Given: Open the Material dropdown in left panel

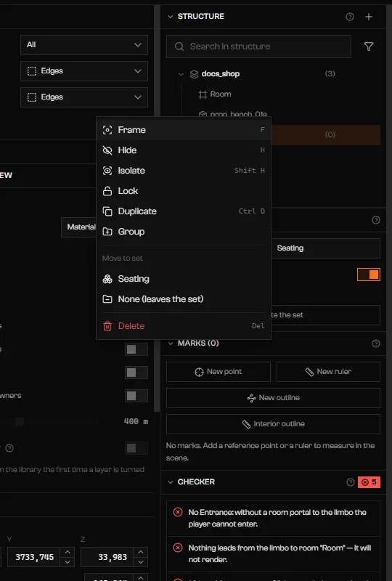Looking at the screenshot, I should [78, 227].
